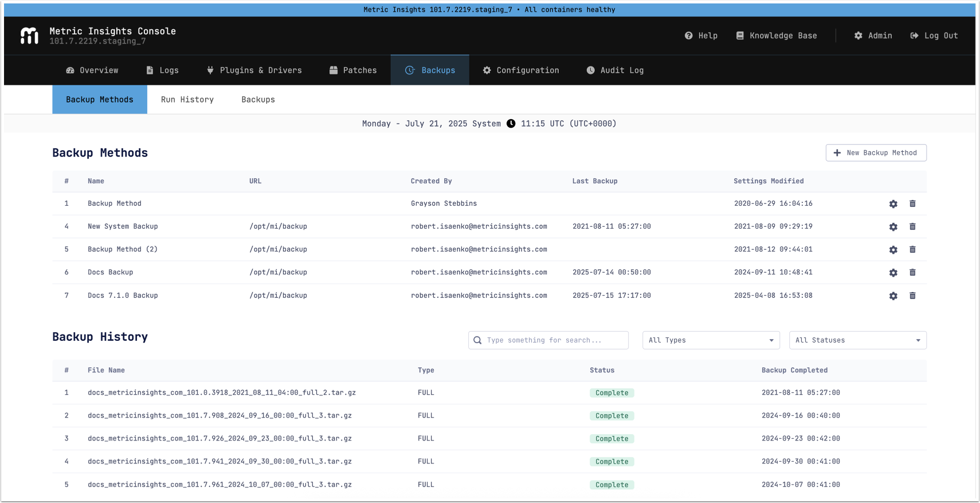The width and height of the screenshot is (980, 503).
Task: Go to the Audit Log page
Action: point(615,70)
